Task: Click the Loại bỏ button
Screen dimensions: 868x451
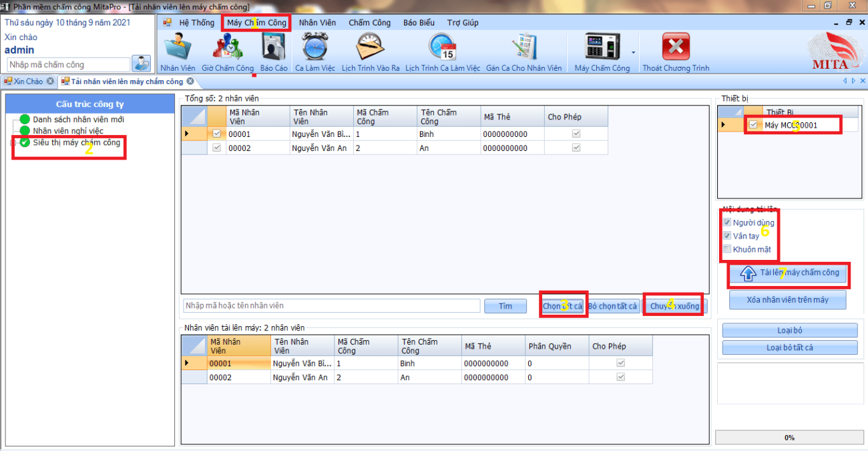Action: 790,331
